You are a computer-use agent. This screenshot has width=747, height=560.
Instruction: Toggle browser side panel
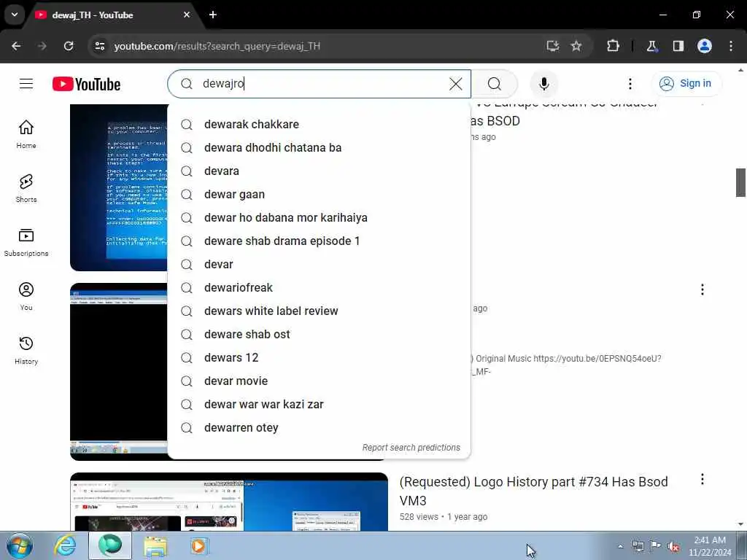coord(678,46)
